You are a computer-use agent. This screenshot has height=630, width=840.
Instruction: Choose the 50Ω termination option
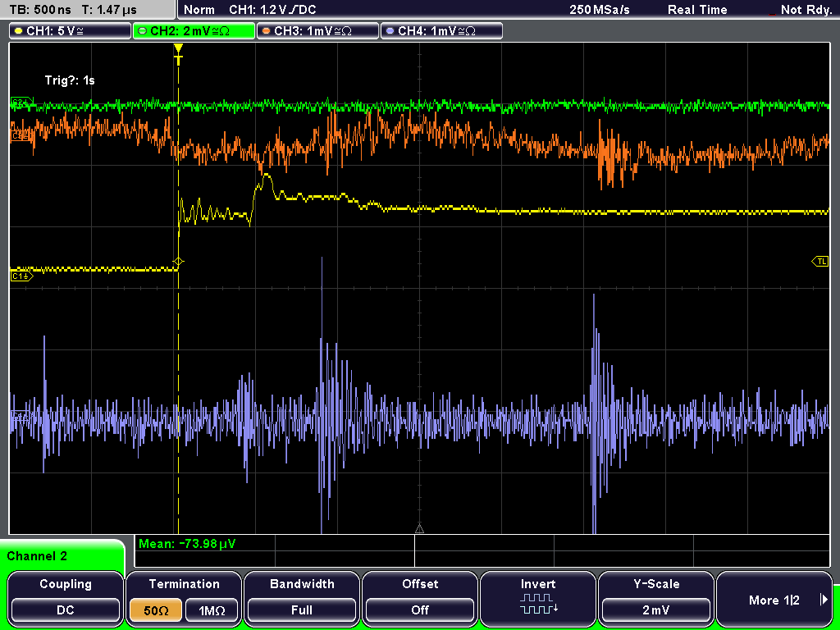click(x=156, y=610)
